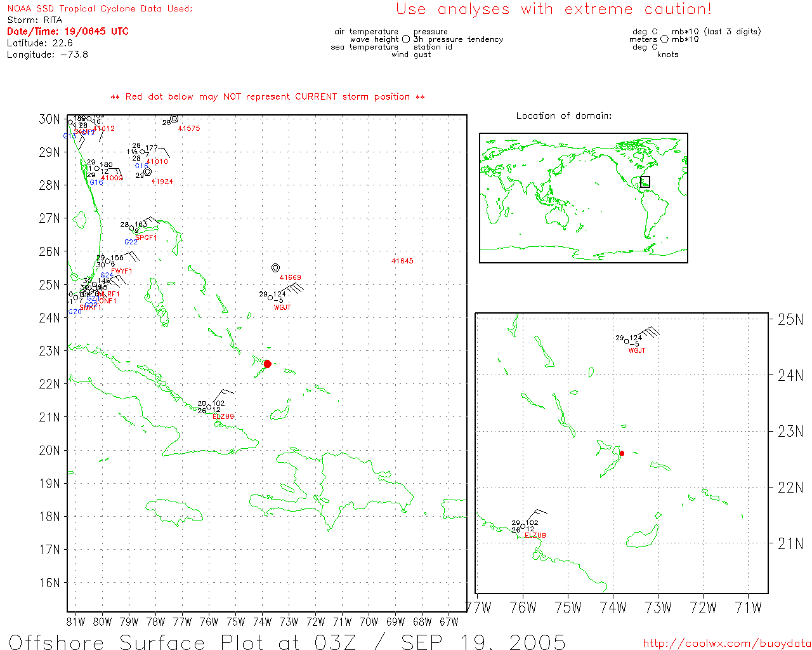Click the legend circle beside "wave height"
The height and width of the screenshot is (650, 812).
[x=406, y=39]
